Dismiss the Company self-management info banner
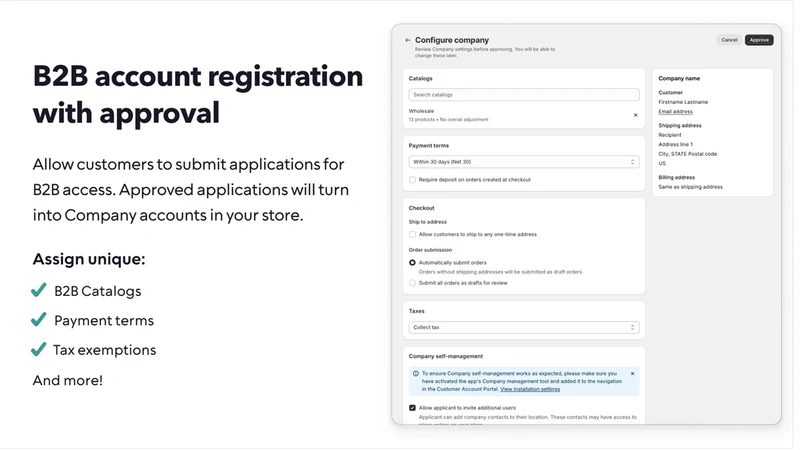Screen dimensions: 800x450 point(632,373)
